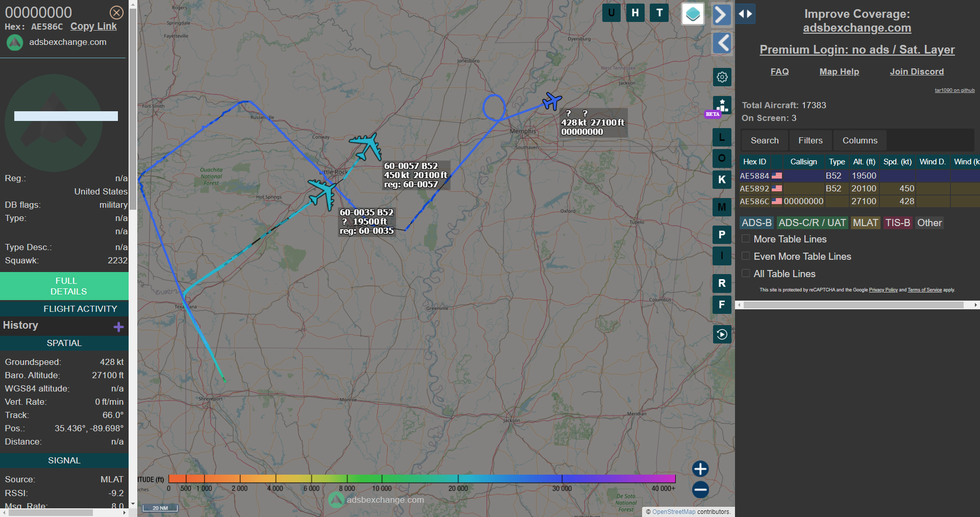980x517 pixels.
Task: Open the Terms of Service link
Action: 924,290
